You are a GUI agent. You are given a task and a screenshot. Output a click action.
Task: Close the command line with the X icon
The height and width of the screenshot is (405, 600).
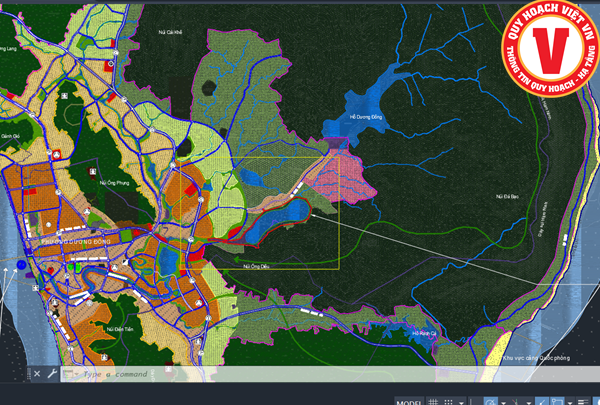point(37,374)
